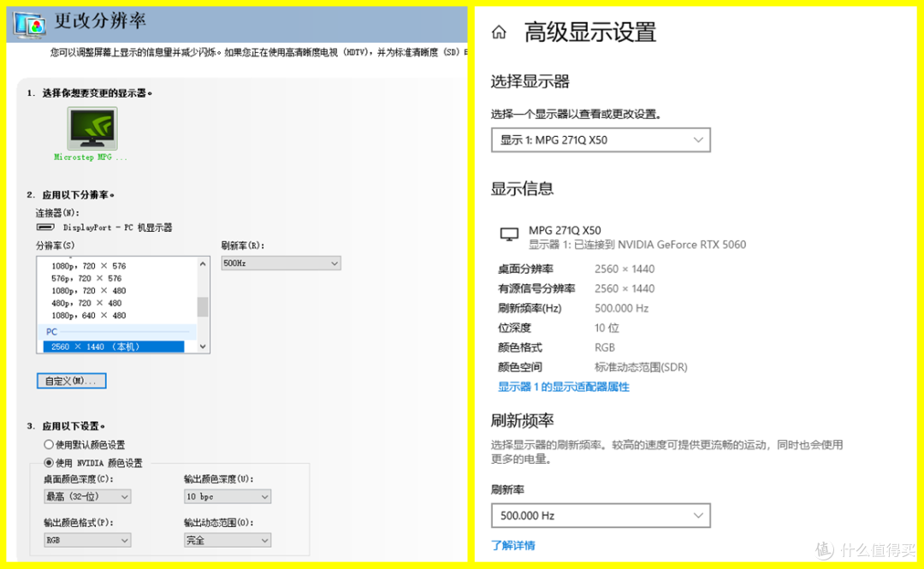This screenshot has width=924, height=569.
Task: Select 1080p, 640 × 480 resolution
Action: pyautogui.click(x=88, y=316)
